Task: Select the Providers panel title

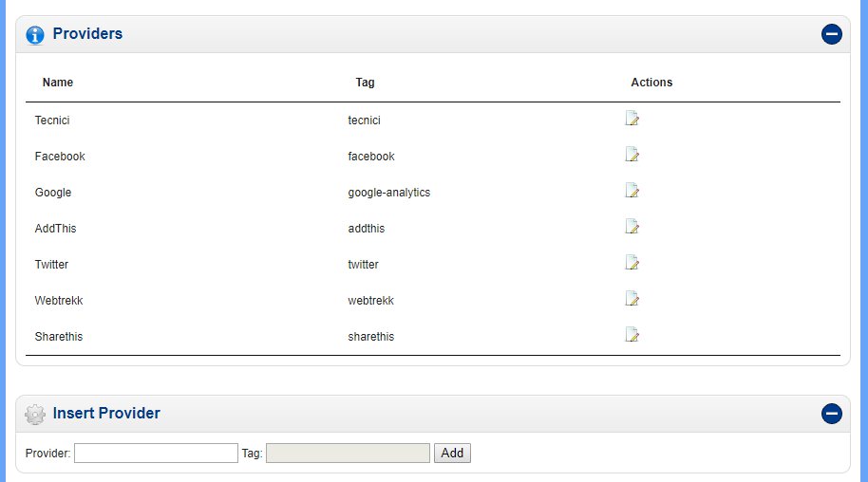Action: 87,34
